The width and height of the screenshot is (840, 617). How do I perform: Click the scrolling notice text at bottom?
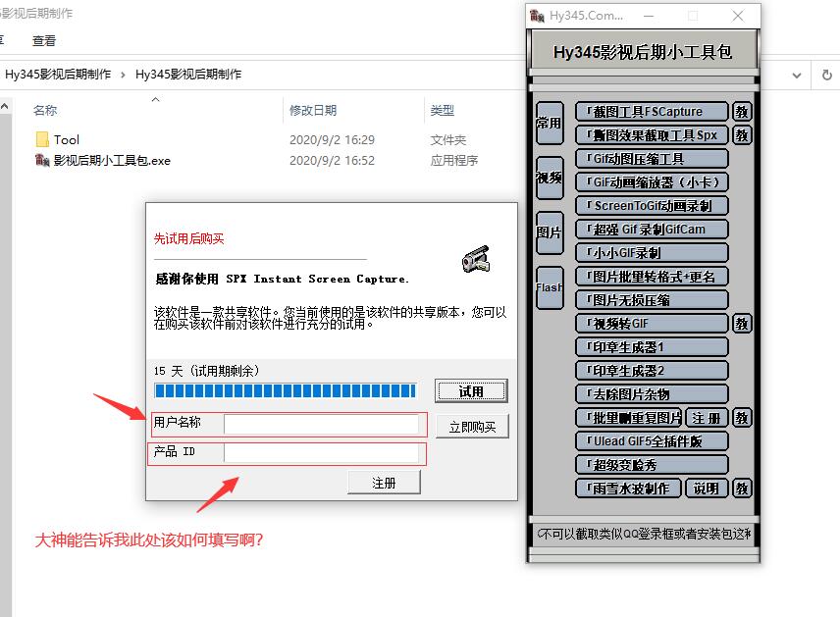pyautogui.click(x=644, y=534)
